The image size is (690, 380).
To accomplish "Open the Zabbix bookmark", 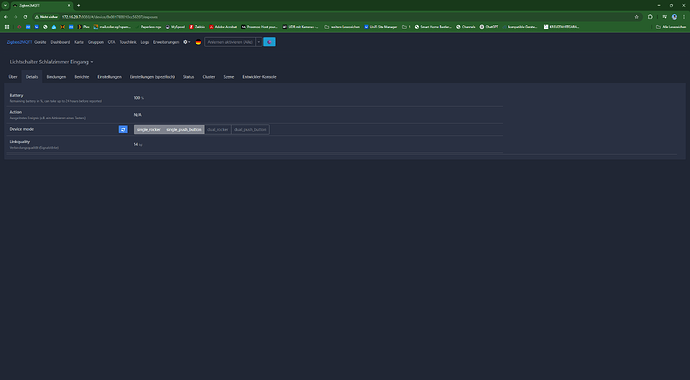I will pyautogui.click(x=197, y=27).
